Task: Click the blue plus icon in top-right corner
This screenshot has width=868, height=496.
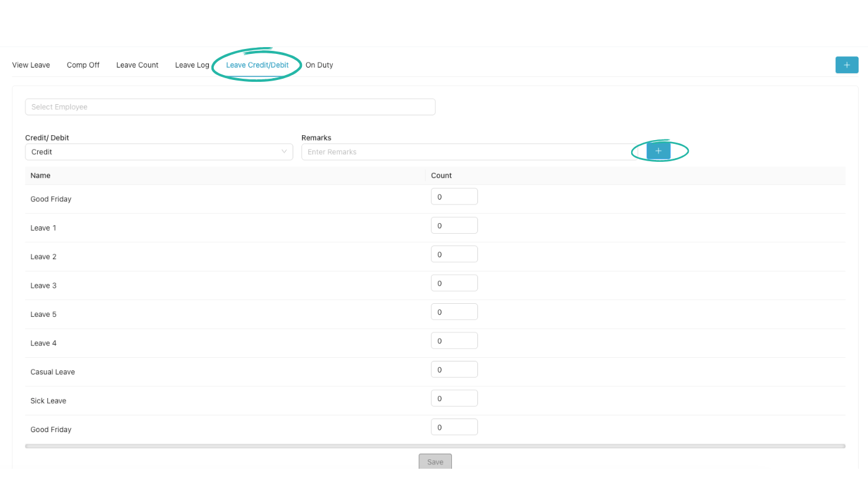Action: point(846,64)
